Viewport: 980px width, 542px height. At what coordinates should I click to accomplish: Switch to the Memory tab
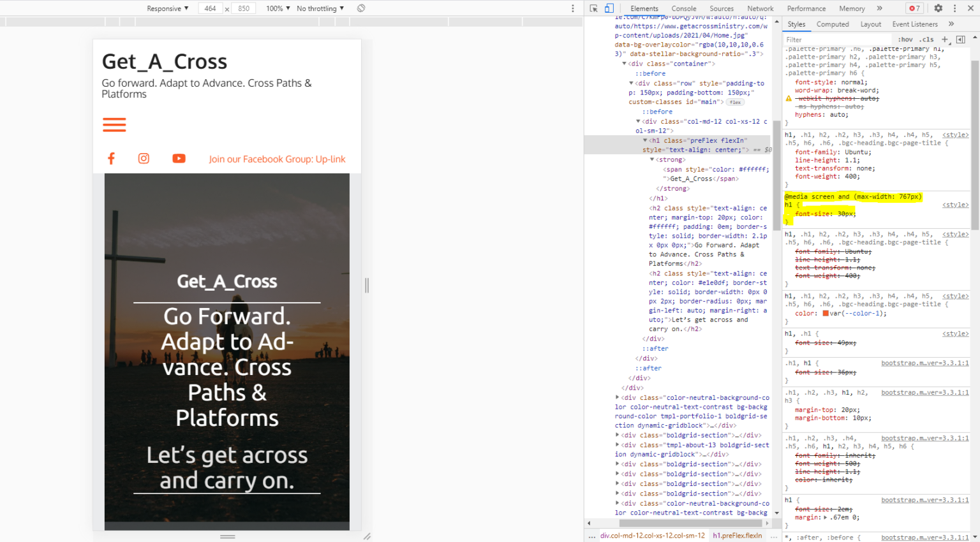[x=852, y=8]
